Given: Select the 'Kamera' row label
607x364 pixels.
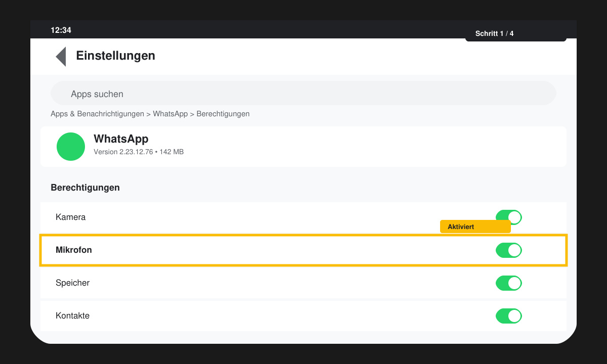Looking at the screenshot, I should (x=70, y=217).
